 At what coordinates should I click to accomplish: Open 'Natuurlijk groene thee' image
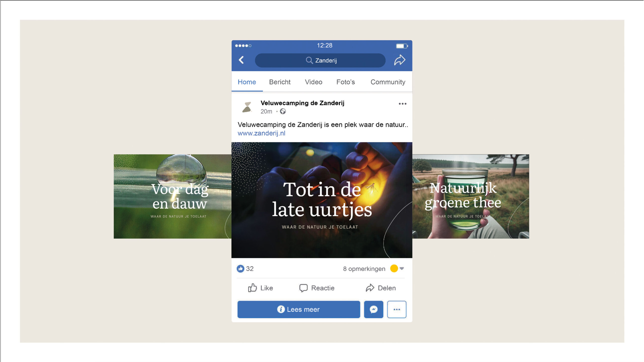tap(471, 196)
